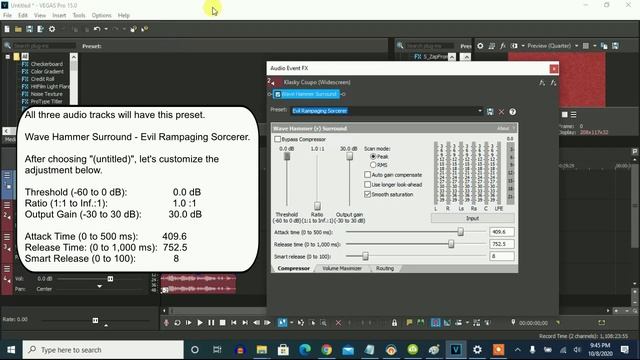The image size is (640, 360).
Task: Open overlays dropdown arrow in preview
Action: [x=595, y=46]
